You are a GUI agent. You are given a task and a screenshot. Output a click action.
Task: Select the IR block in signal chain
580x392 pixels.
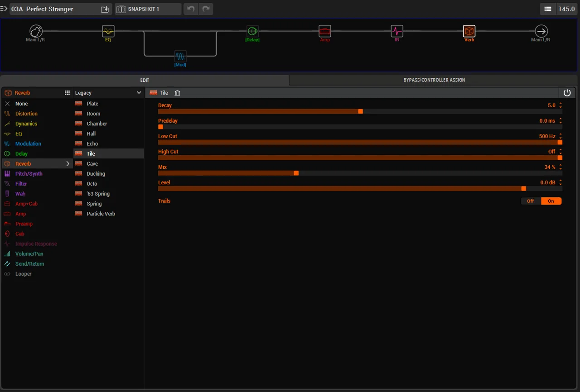click(x=397, y=31)
